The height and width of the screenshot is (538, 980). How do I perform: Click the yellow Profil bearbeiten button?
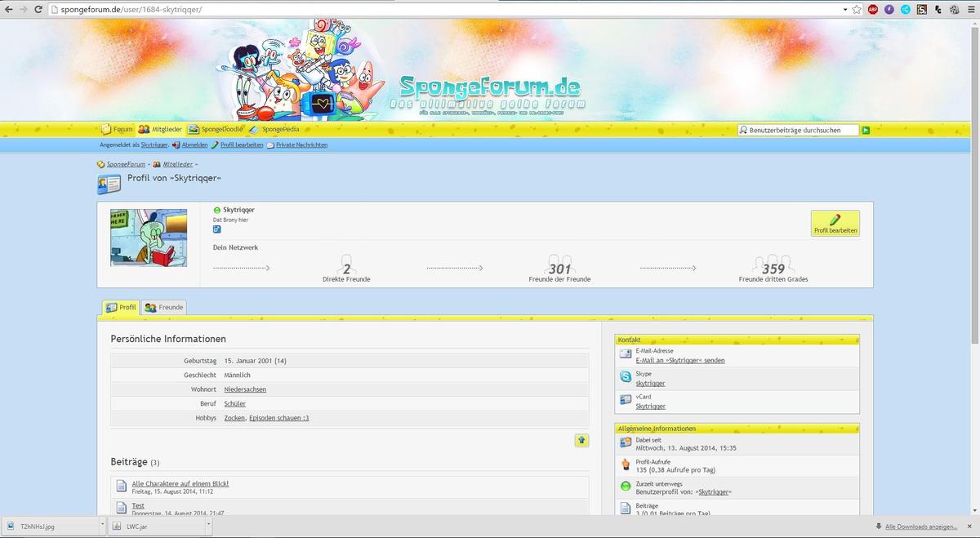pos(835,223)
